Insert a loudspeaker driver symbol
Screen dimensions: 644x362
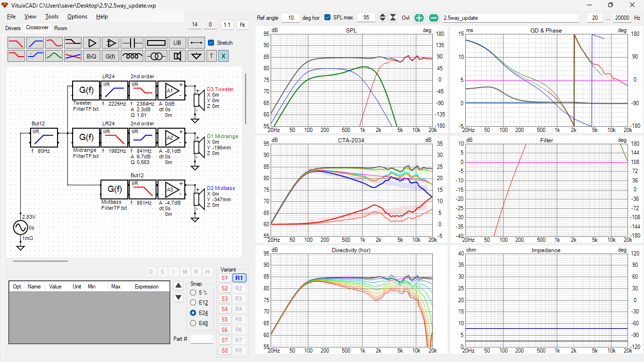click(x=177, y=56)
